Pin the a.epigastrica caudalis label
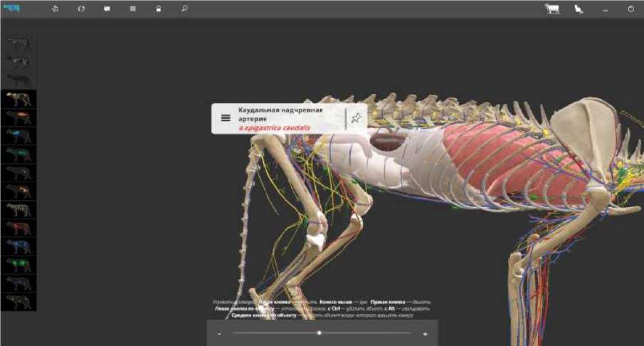 pos(356,118)
